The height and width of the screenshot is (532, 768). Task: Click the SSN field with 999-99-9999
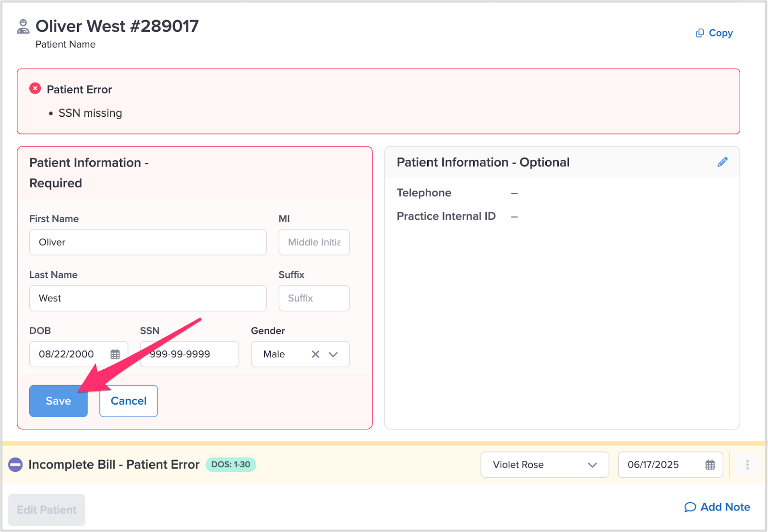(x=190, y=354)
